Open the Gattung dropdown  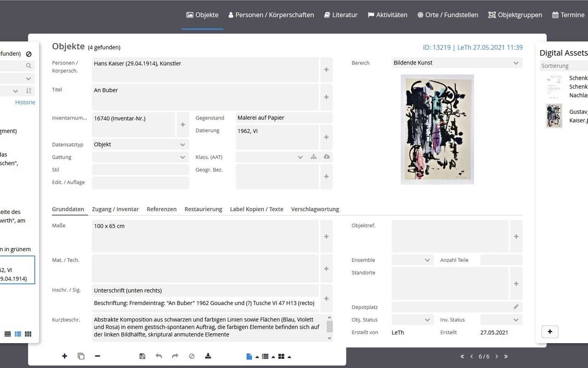click(x=140, y=157)
